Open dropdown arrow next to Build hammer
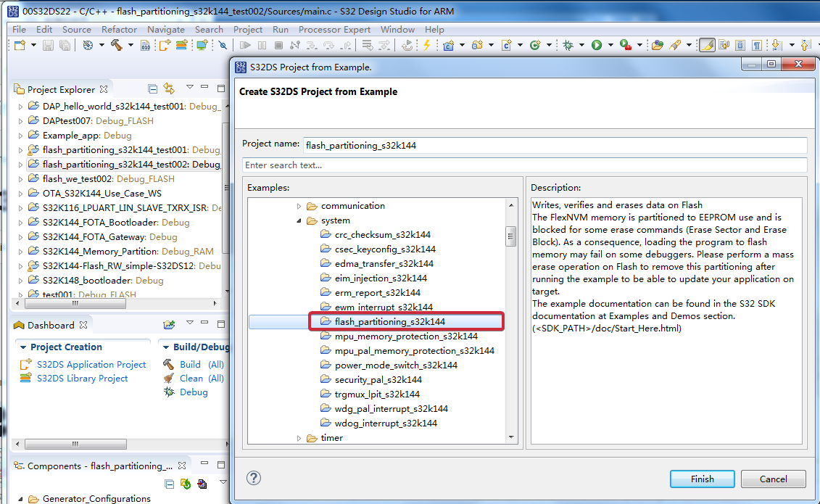The width and height of the screenshot is (820, 504). (131, 46)
